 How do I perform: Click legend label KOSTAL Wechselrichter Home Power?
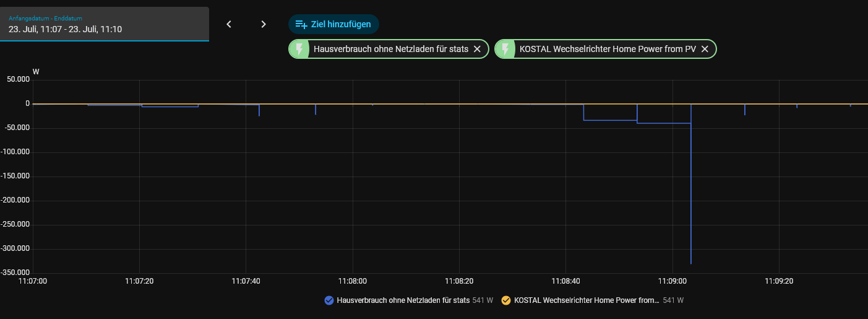tap(587, 300)
